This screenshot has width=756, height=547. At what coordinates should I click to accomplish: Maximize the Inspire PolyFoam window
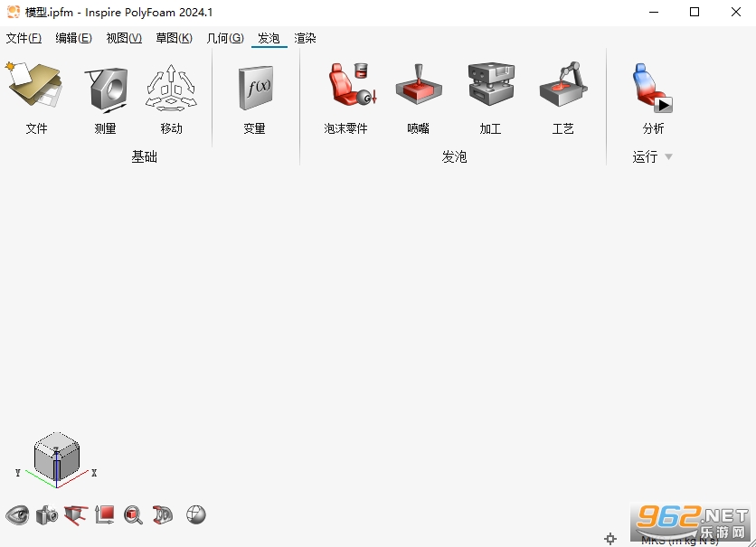pos(695,12)
